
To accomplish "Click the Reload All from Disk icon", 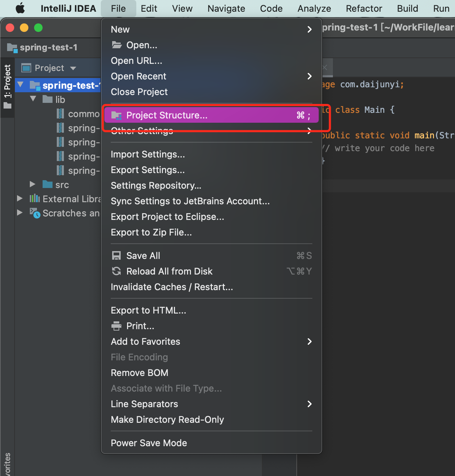I will pos(116,271).
